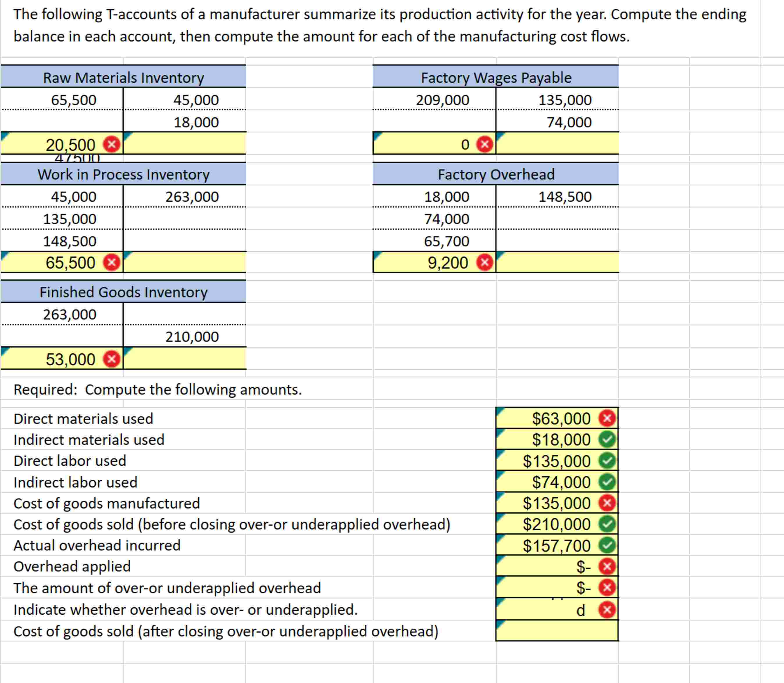Select the over-or underapplied overhead amount cell
Viewport: 784px width, 683px height.
[x=548, y=588]
